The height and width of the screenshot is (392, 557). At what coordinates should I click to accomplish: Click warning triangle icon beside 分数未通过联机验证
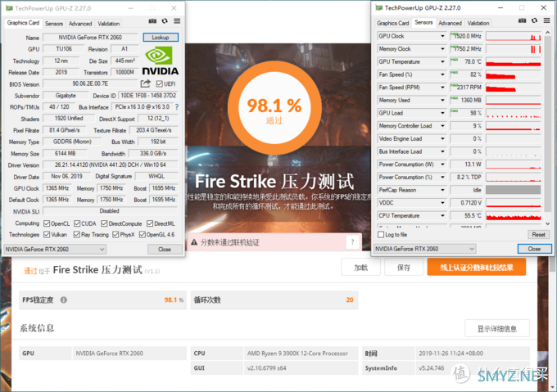coord(194,242)
